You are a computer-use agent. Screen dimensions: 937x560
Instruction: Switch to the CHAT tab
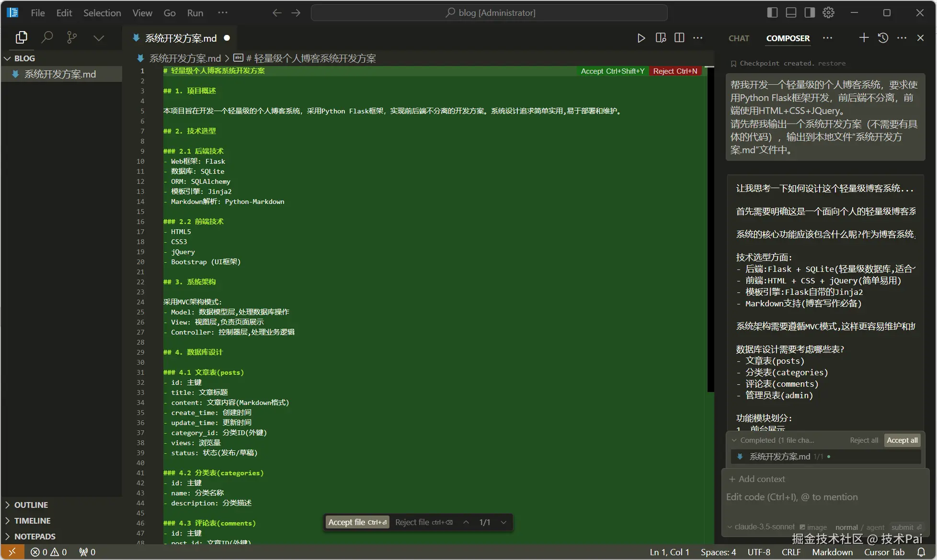click(738, 38)
